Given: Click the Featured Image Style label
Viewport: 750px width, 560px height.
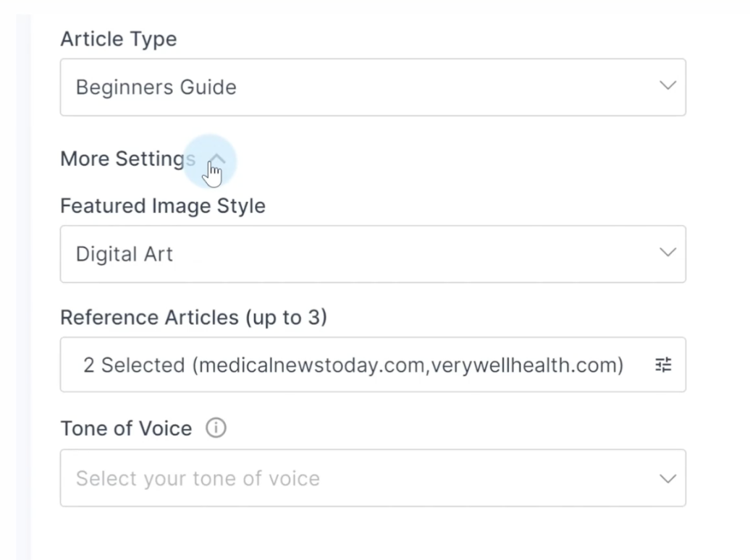Looking at the screenshot, I should [163, 206].
